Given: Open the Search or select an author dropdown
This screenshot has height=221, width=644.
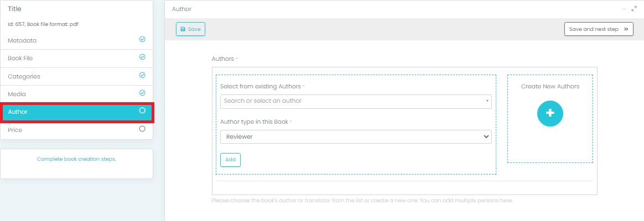Looking at the screenshot, I should [355, 101].
